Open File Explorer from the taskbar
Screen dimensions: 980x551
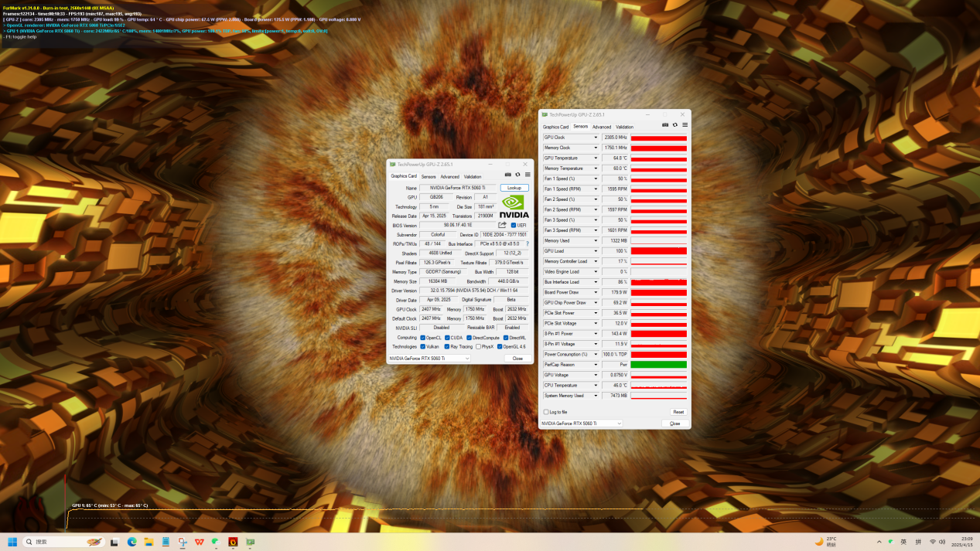click(149, 542)
